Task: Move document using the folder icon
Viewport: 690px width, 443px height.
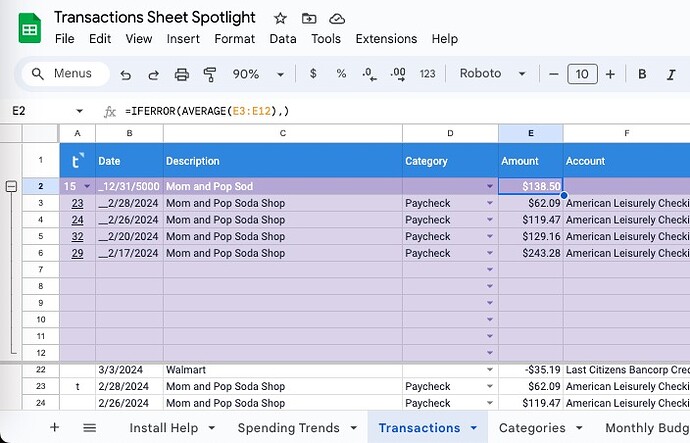Action: (309, 18)
